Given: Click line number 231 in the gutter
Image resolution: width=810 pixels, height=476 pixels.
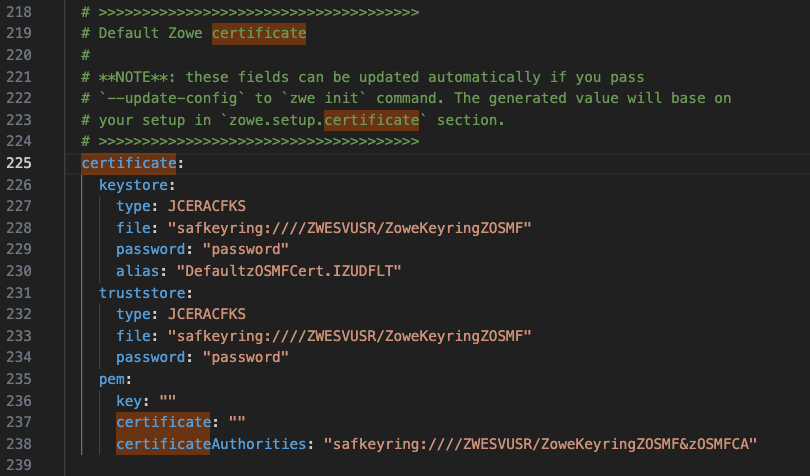Looking at the screenshot, I should pos(19,293).
